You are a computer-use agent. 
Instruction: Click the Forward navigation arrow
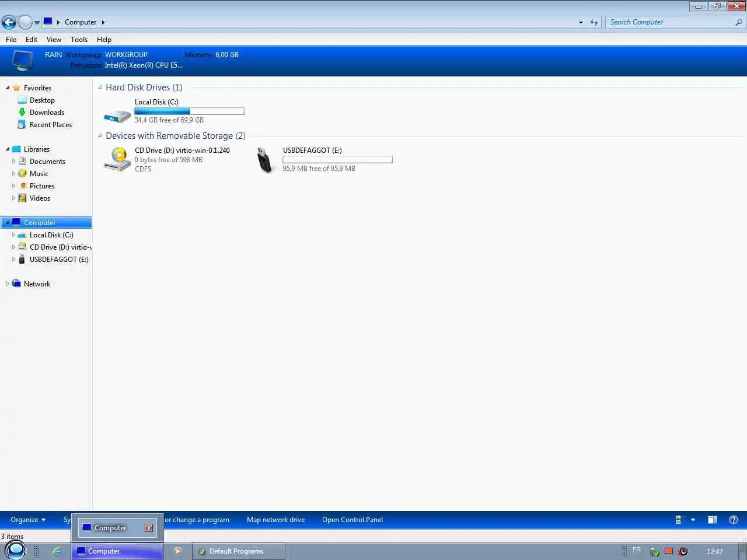pyautogui.click(x=25, y=22)
